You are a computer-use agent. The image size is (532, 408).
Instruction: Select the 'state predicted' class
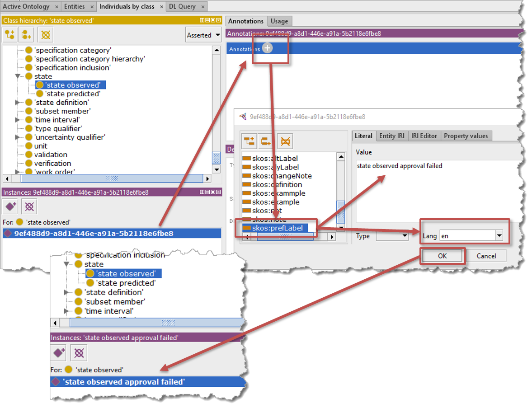(72, 94)
